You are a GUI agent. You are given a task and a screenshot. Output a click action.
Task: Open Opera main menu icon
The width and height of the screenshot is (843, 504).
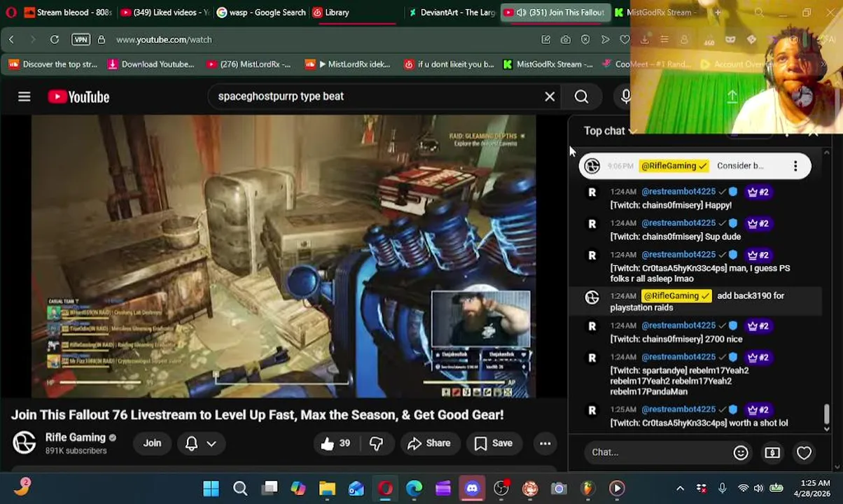pos(11,12)
